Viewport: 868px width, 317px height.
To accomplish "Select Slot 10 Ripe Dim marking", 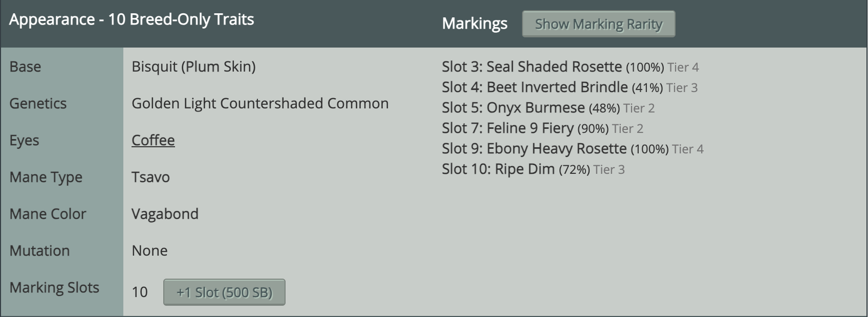I will click(x=533, y=169).
